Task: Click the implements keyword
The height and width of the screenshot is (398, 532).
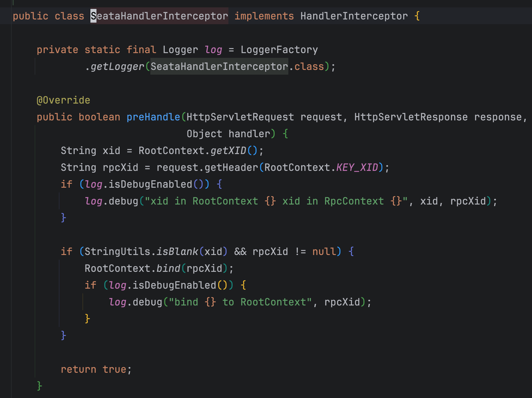Action: 264,16
